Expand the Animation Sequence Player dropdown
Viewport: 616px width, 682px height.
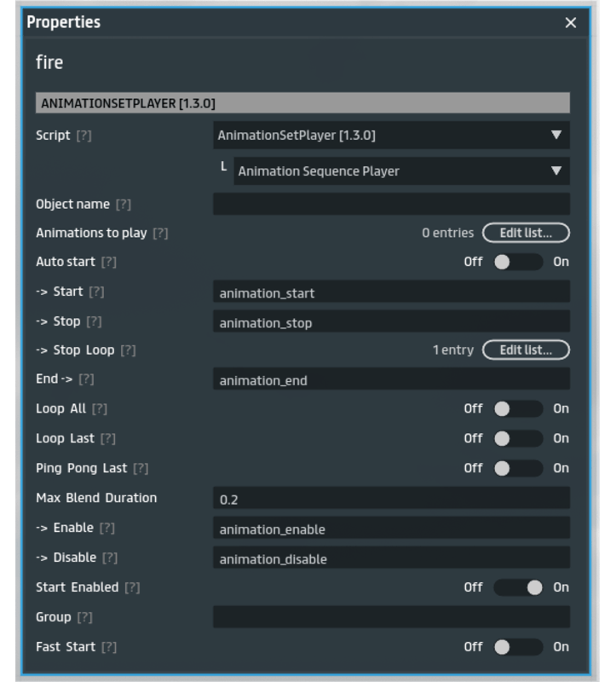tap(401, 170)
